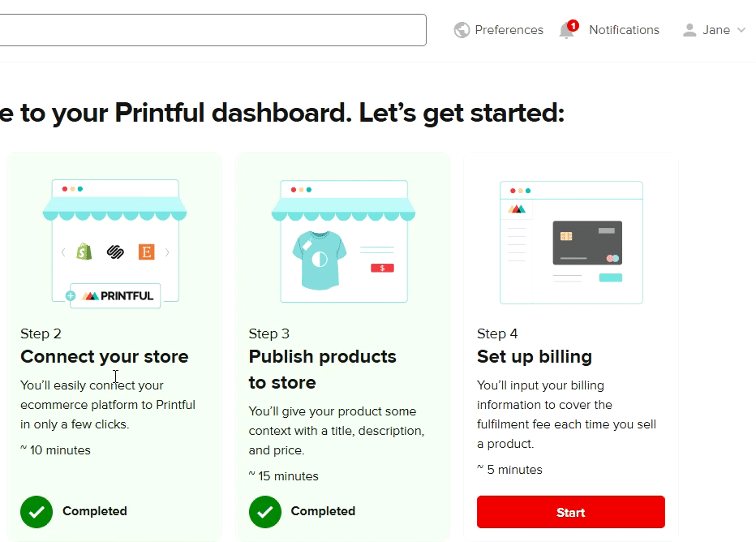Click the Shopify icon in store illustration
756x542 pixels.
[84, 252]
